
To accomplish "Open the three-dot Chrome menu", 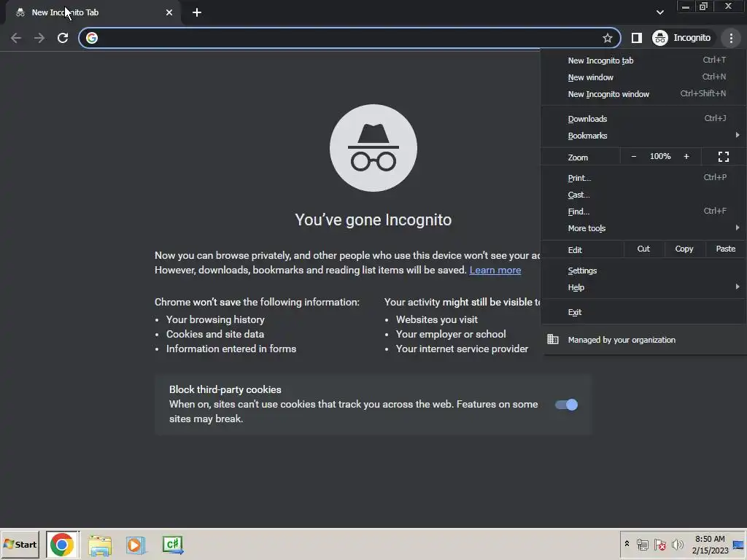I will click(731, 38).
